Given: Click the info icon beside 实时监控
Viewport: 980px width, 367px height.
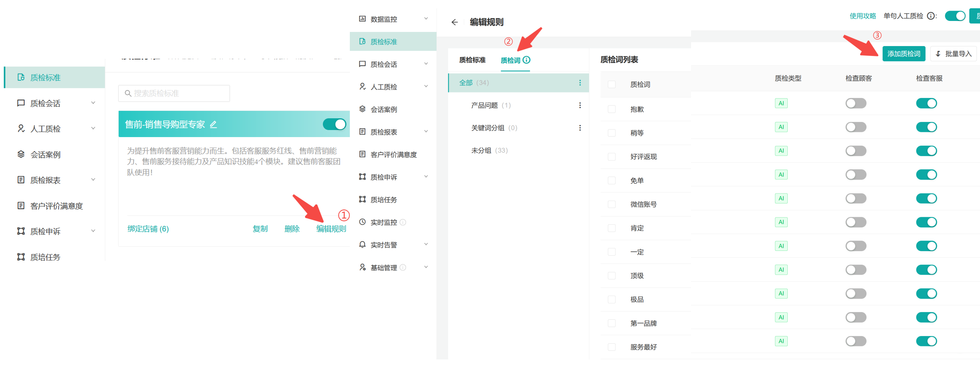Looking at the screenshot, I should (x=403, y=222).
